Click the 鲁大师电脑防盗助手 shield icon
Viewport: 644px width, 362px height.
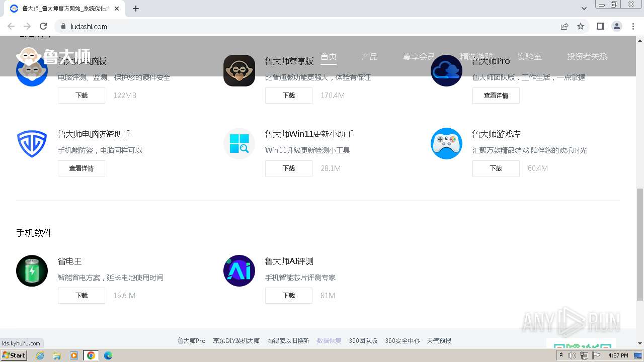(x=32, y=144)
